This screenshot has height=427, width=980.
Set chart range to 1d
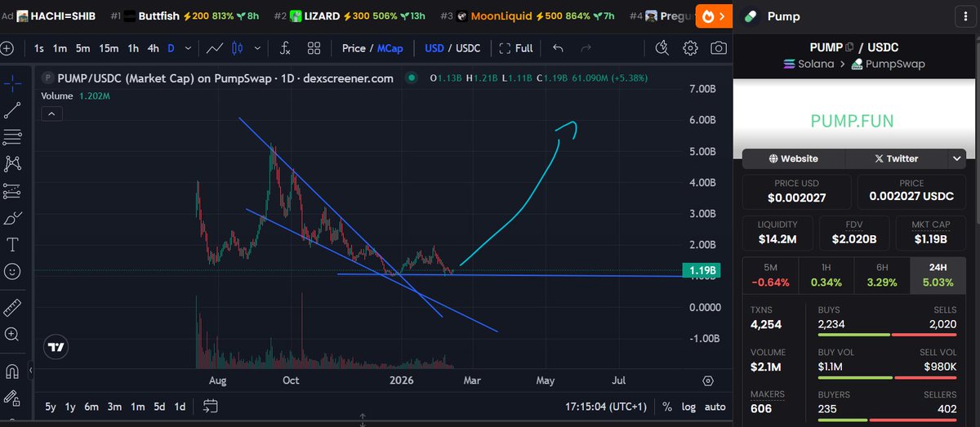[x=180, y=406]
